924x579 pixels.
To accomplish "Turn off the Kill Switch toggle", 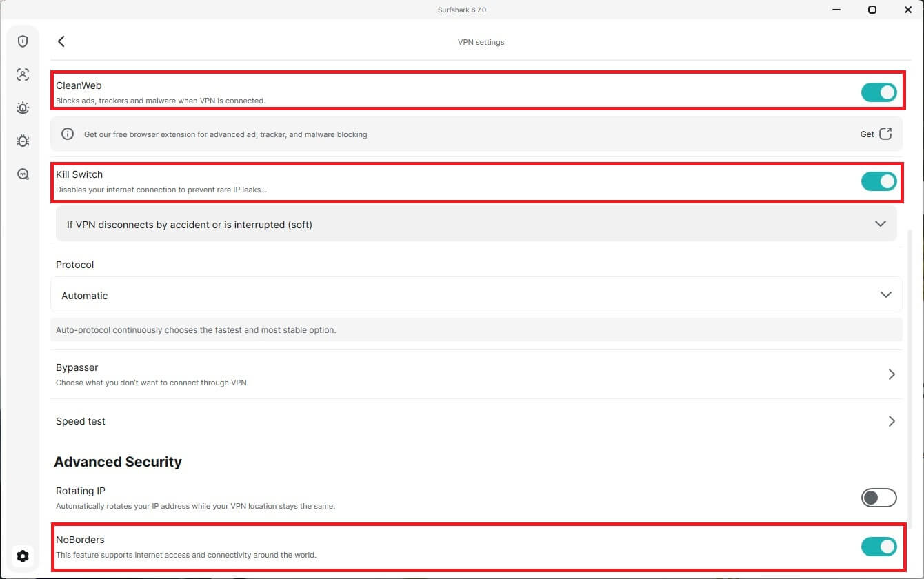I will (878, 181).
